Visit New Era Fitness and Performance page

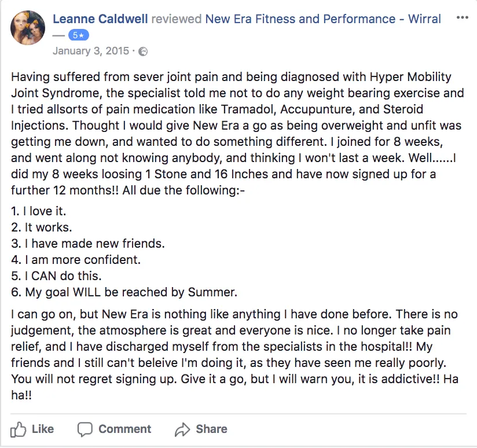point(323,19)
